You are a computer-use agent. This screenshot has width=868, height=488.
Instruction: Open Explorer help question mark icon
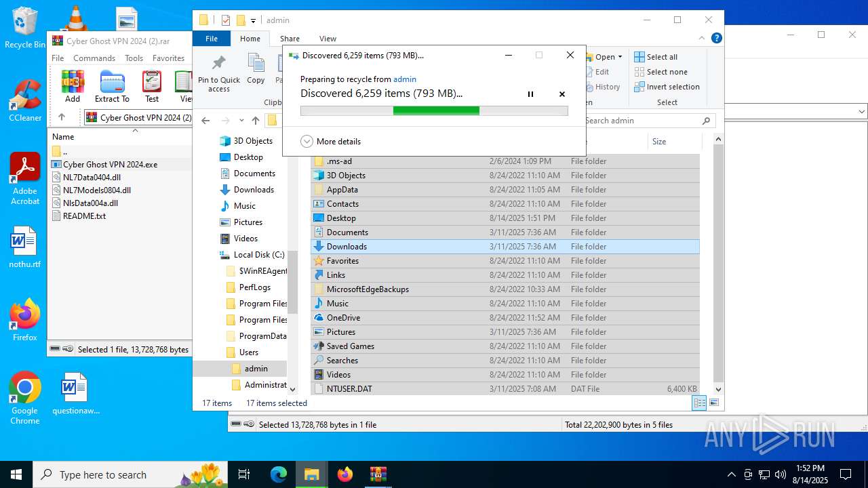pos(716,39)
